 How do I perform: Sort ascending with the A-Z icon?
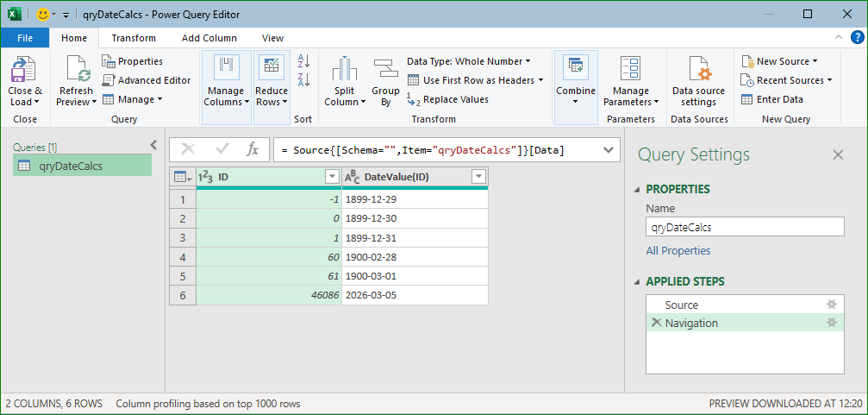coord(304,60)
